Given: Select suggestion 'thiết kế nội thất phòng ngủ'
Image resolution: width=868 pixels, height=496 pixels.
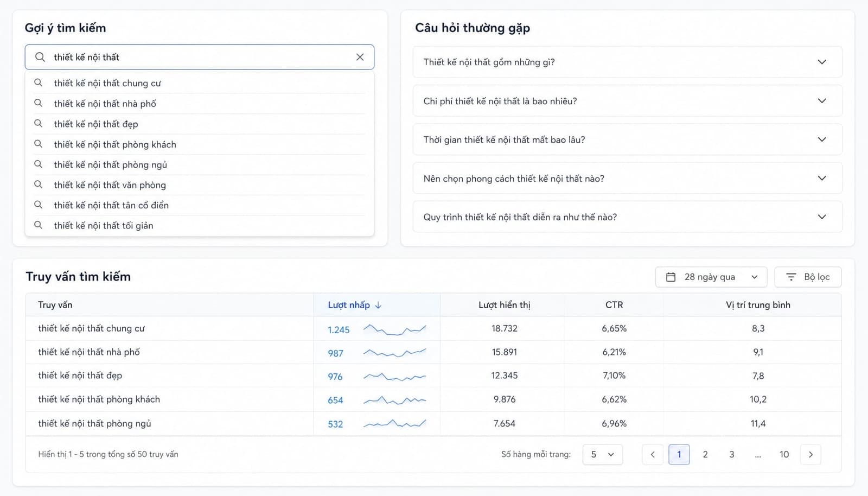Looking at the screenshot, I should [200, 164].
